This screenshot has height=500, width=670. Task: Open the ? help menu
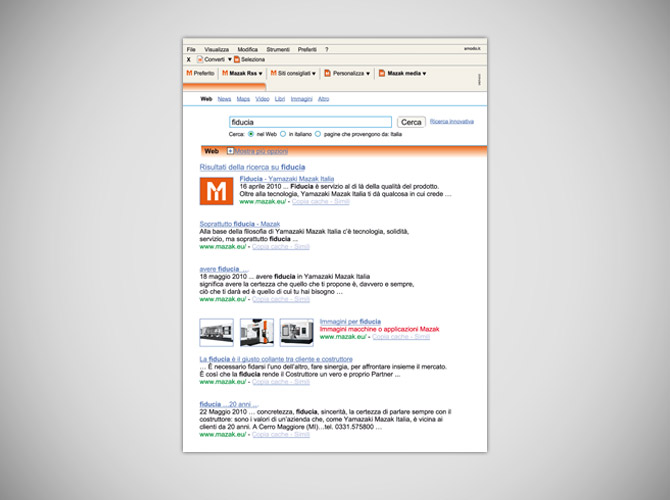pyautogui.click(x=326, y=50)
